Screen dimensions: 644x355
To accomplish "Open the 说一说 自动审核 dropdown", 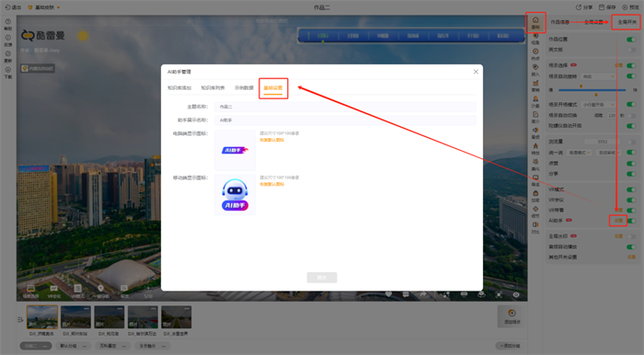I will tap(609, 153).
